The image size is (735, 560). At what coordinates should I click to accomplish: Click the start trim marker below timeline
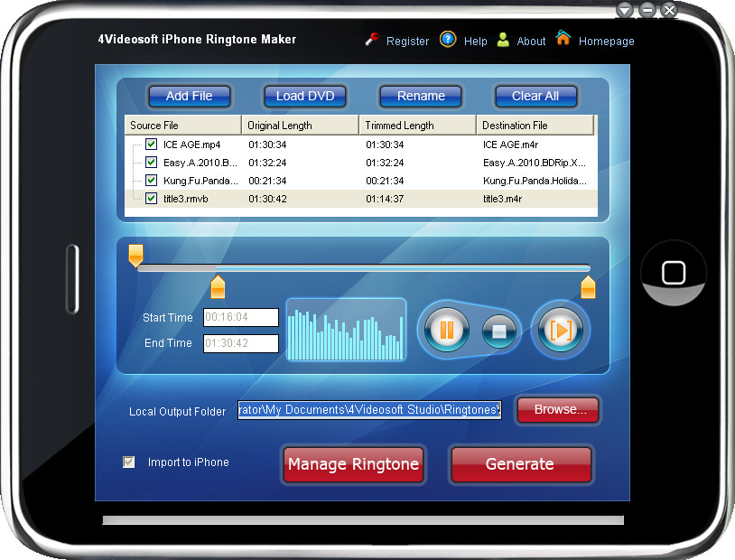point(218,287)
